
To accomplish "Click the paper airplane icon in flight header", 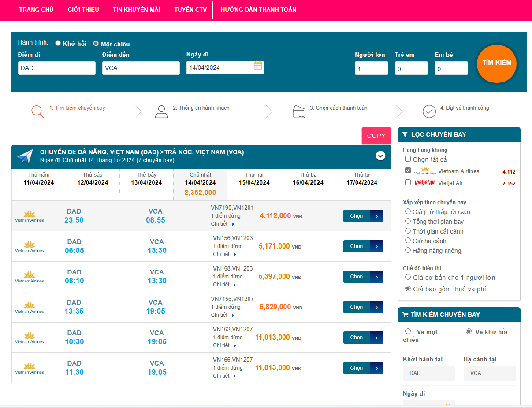I will pos(25,156).
